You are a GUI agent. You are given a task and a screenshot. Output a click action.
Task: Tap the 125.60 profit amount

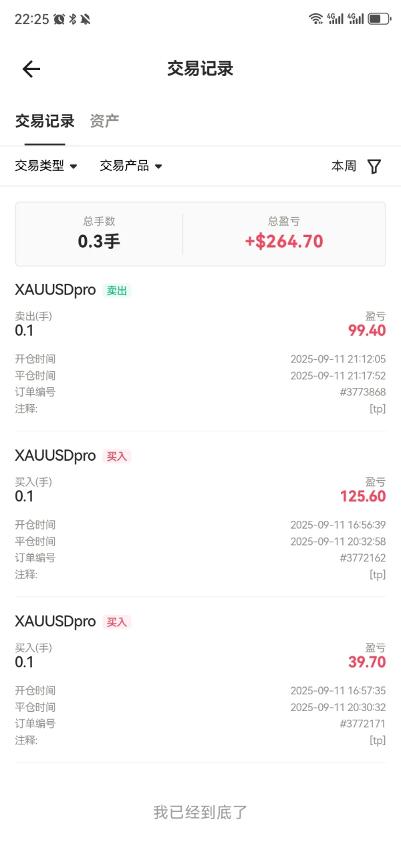point(363,496)
